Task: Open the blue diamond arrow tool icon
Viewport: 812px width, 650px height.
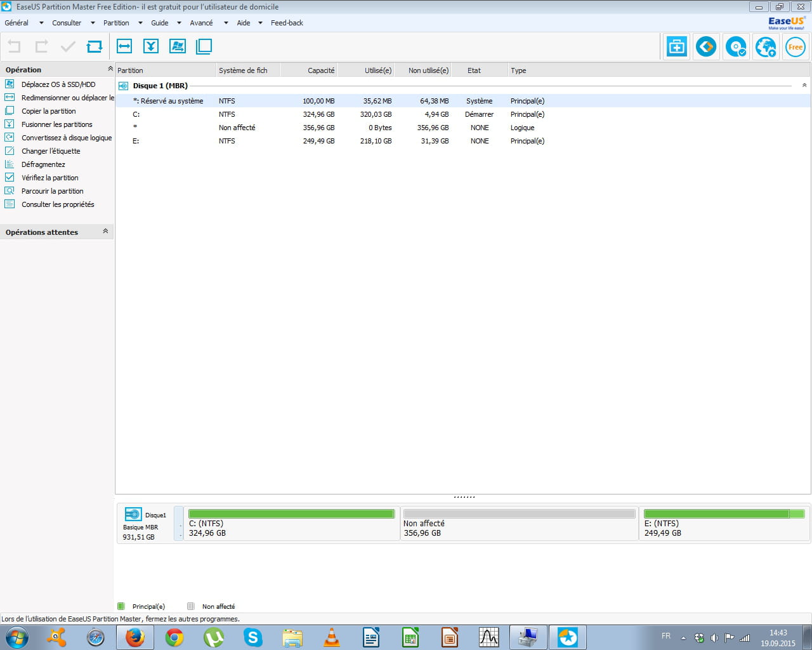Action: (x=706, y=47)
